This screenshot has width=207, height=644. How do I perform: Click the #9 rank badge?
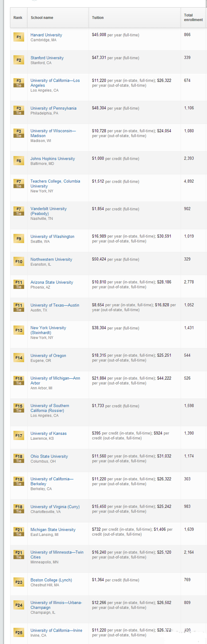pyautogui.click(x=19, y=238)
